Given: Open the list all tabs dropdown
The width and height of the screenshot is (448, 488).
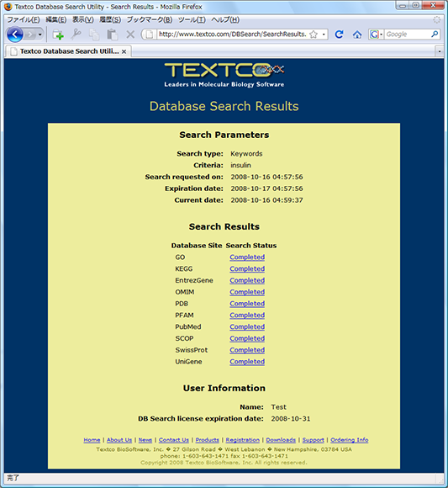Looking at the screenshot, I should [x=440, y=51].
